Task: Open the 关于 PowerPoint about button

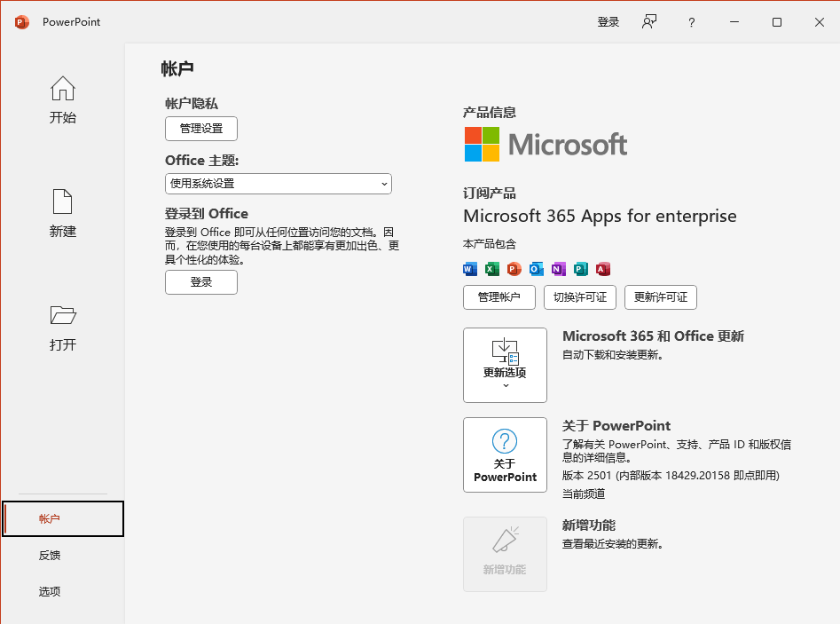Action: [x=506, y=454]
